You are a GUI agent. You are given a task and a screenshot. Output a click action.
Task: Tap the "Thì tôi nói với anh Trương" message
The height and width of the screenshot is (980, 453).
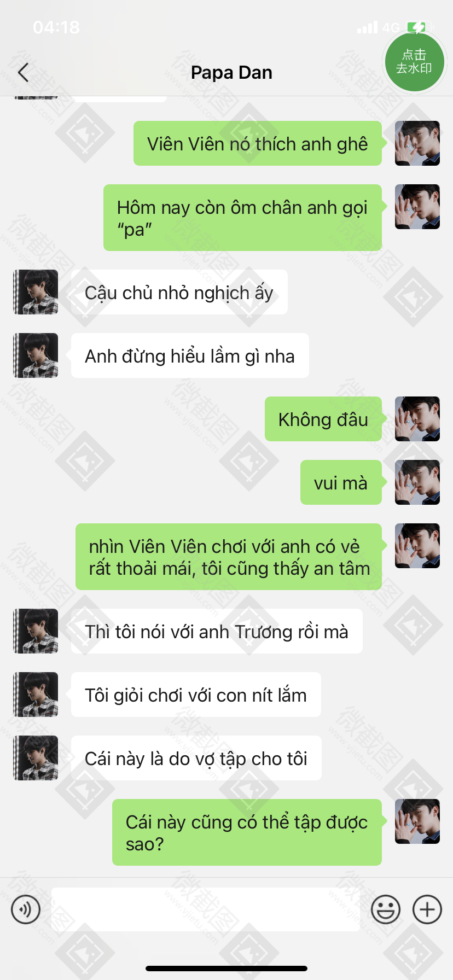217,631
